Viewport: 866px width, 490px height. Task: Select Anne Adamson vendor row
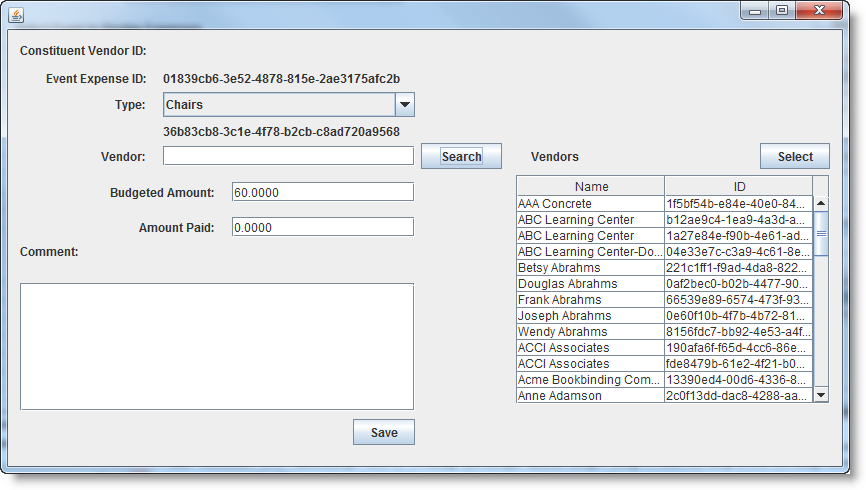[590, 396]
